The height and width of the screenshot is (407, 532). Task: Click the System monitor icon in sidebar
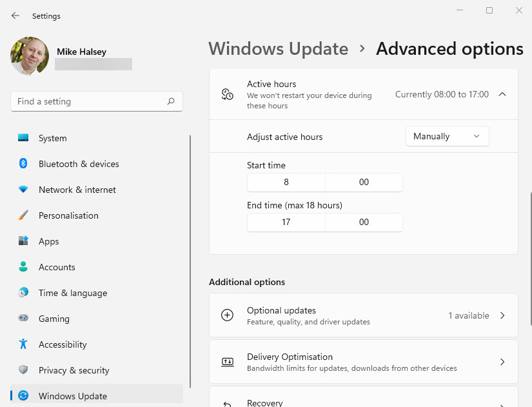point(23,138)
